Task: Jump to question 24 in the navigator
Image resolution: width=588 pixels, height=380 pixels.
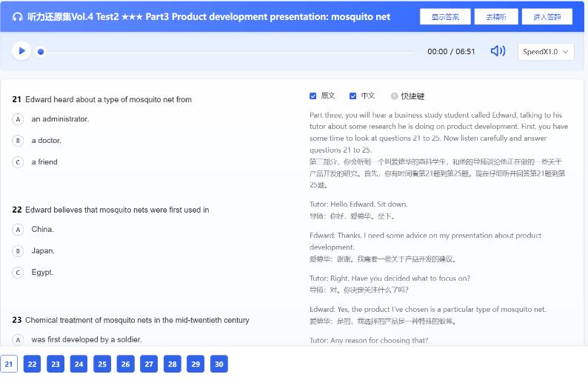Action: point(78,364)
